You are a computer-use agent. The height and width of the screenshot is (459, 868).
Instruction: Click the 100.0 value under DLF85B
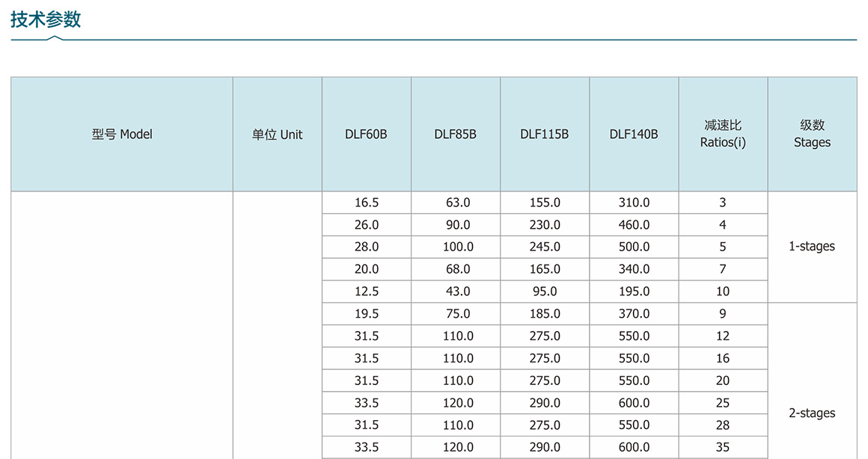click(457, 247)
